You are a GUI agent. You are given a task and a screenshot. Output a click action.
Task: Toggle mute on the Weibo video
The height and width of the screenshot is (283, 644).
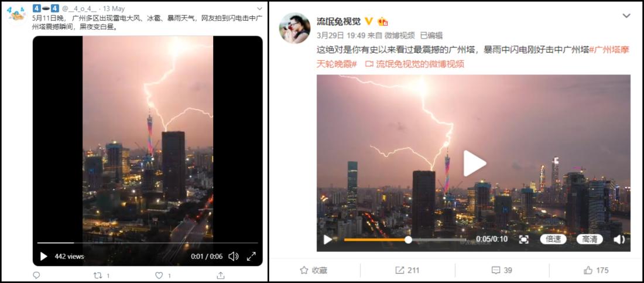(x=619, y=240)
